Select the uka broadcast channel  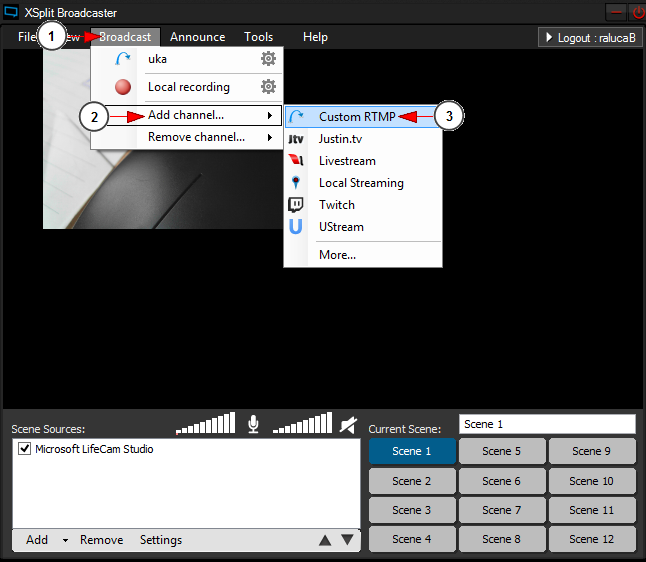[x=187, y=59]
